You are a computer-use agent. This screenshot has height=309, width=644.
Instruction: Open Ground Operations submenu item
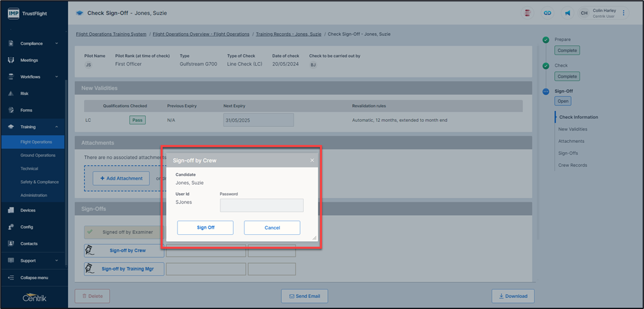point(37,155)
